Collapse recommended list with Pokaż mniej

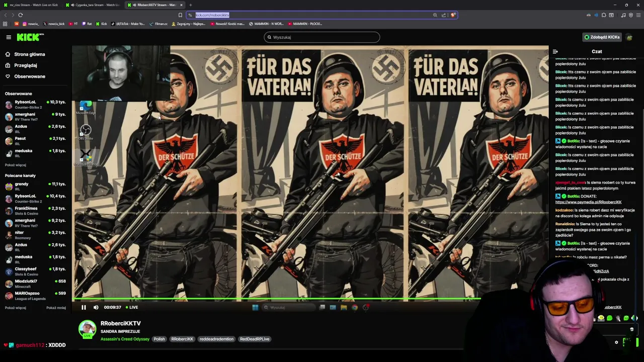56,308
